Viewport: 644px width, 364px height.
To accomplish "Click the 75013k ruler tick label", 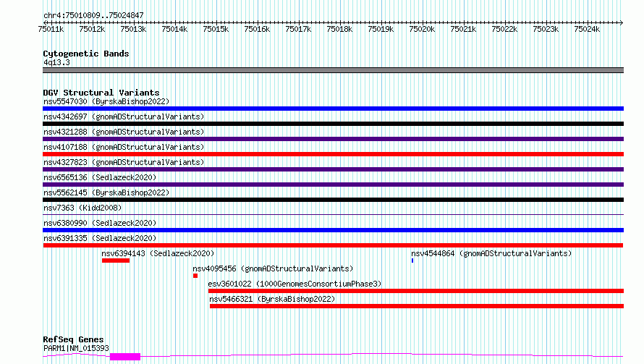I will [x=133, y=29].
